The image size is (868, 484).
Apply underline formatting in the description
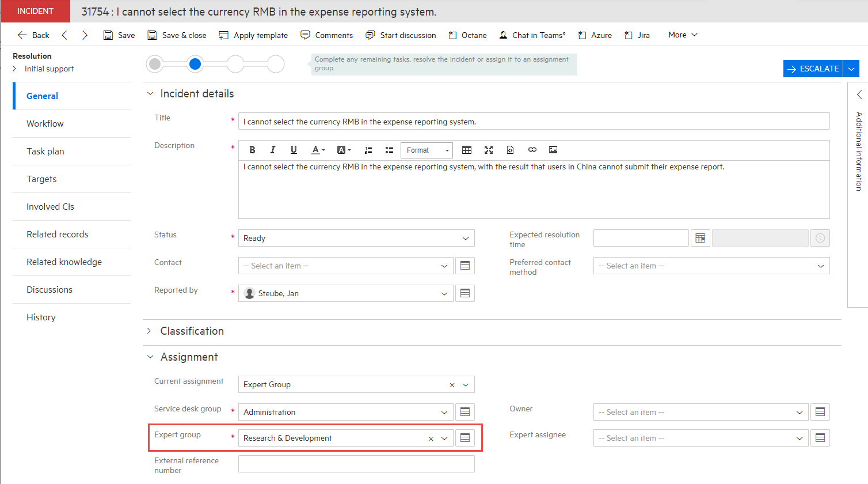pyautogui.click(x=294, y=150)
